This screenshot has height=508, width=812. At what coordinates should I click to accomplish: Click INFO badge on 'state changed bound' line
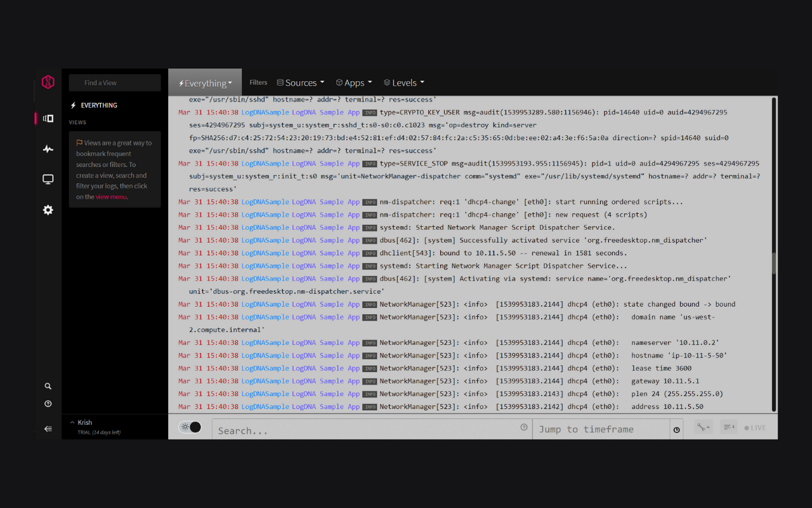(x=370, y=304)
